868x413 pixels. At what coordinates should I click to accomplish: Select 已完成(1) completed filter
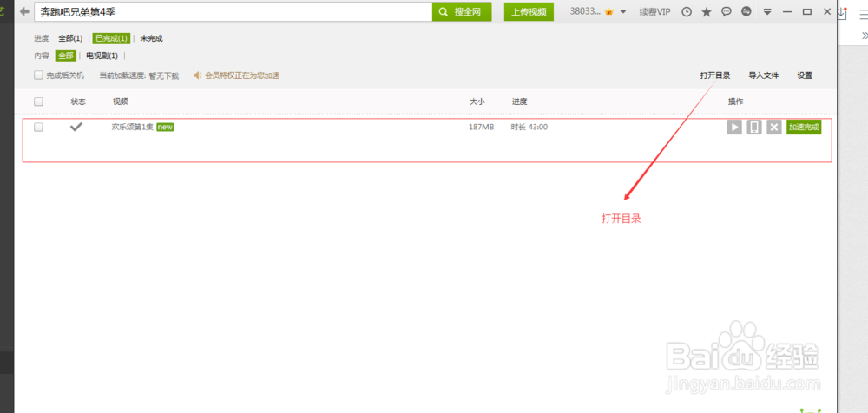click(x=111, y=38)
